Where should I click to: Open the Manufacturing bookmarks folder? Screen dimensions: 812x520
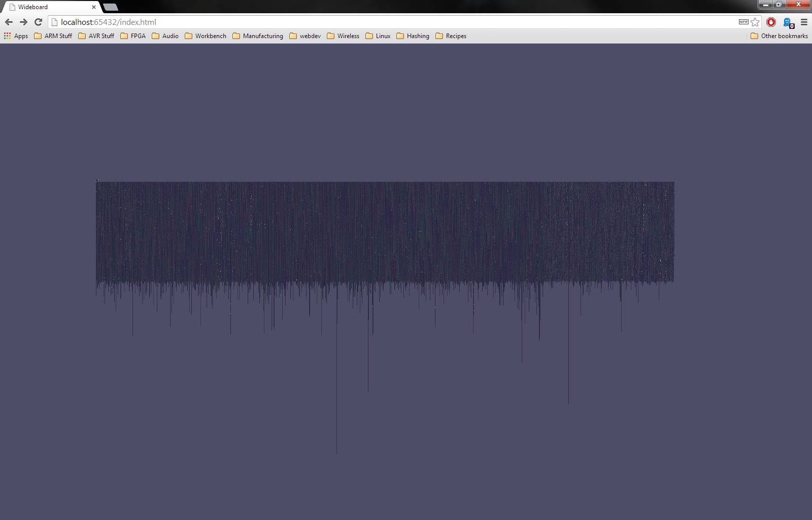(258, 36)
